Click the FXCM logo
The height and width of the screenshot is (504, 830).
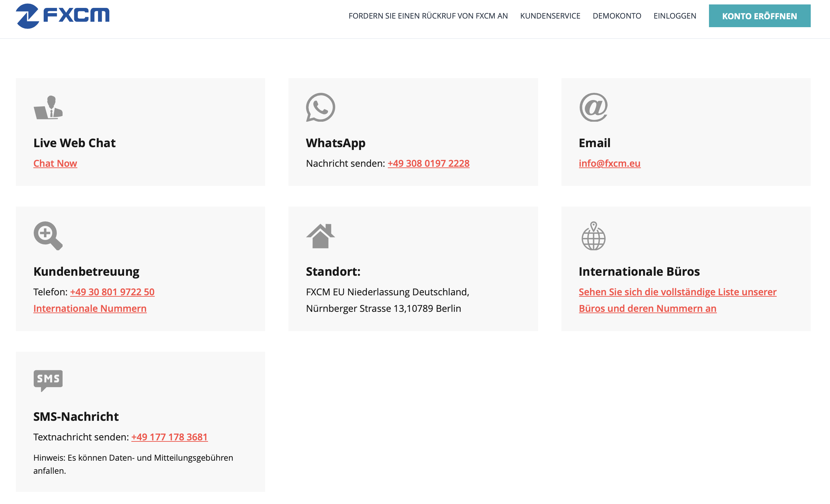(63, 15)
